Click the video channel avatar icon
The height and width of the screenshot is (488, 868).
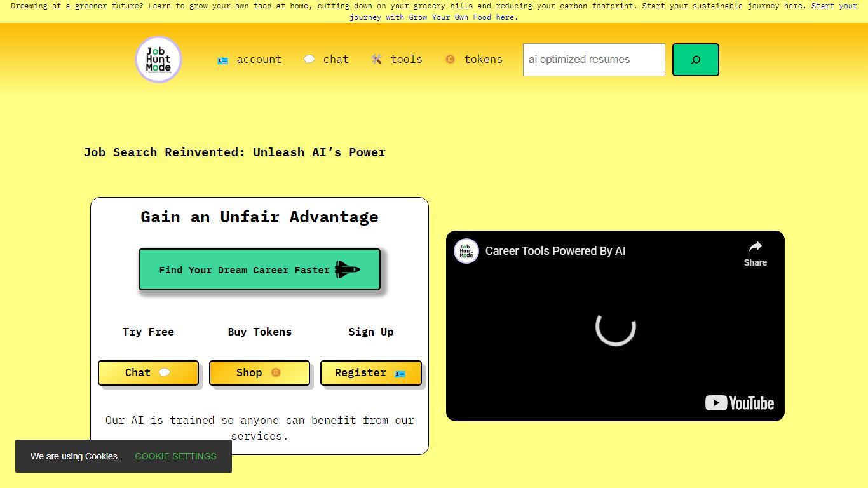click(x=466, y=251)
